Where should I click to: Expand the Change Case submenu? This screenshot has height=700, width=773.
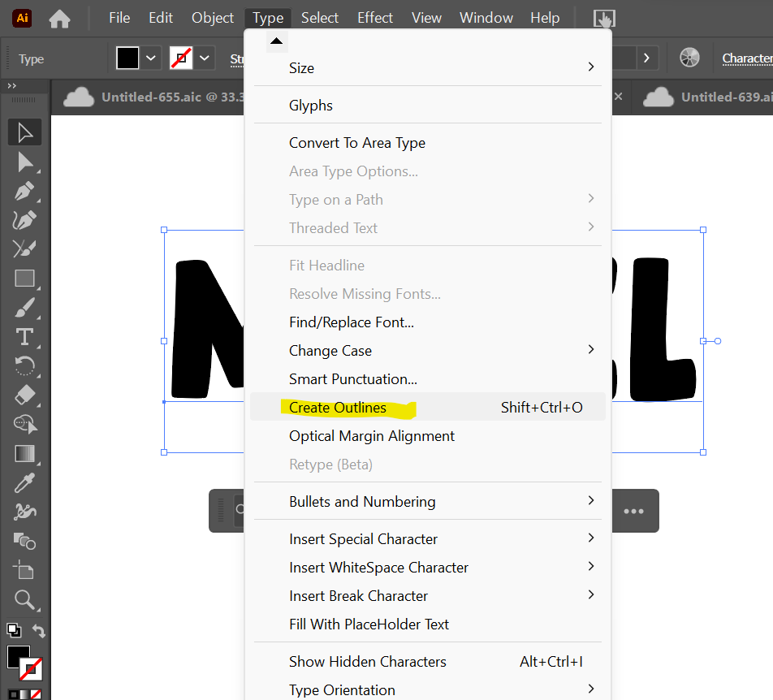(590, 350)
